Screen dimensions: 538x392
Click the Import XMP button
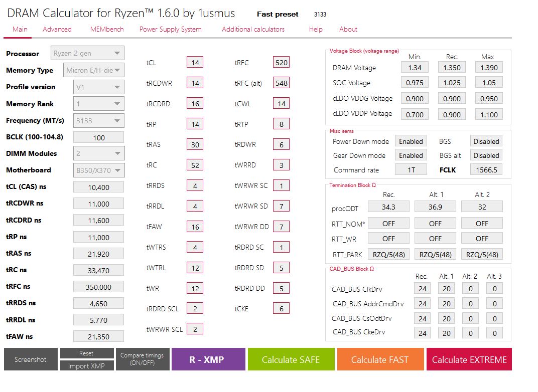pos(87,365)
